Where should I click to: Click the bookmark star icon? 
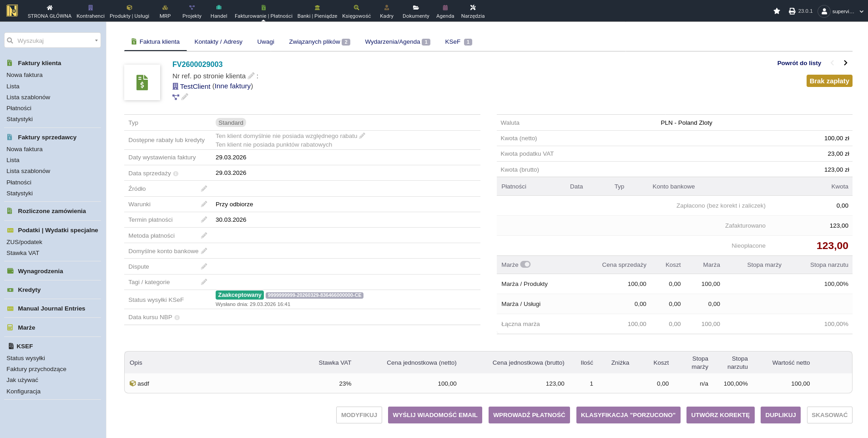pos(777,11)
